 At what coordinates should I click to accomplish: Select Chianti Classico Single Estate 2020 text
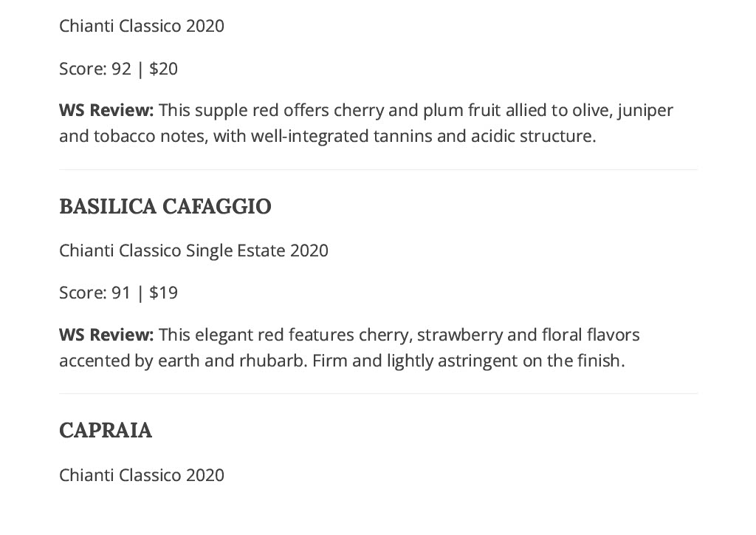coord(193,251)
